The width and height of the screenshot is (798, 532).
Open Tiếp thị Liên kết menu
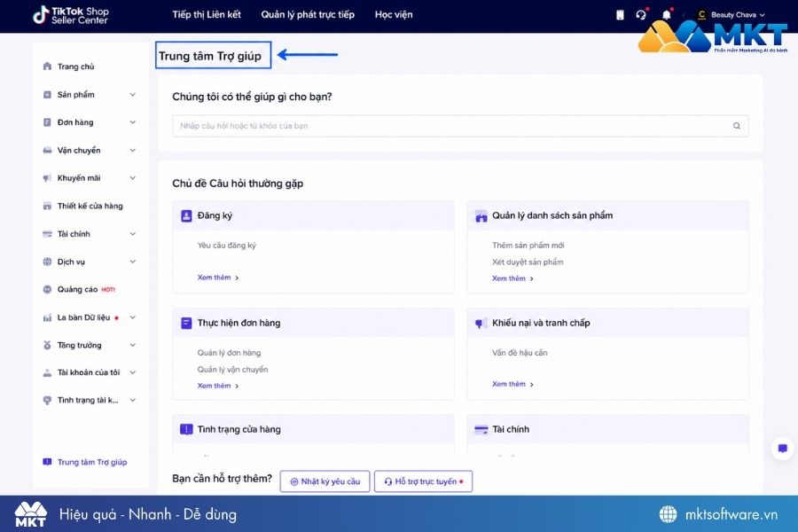pos(207,15)
